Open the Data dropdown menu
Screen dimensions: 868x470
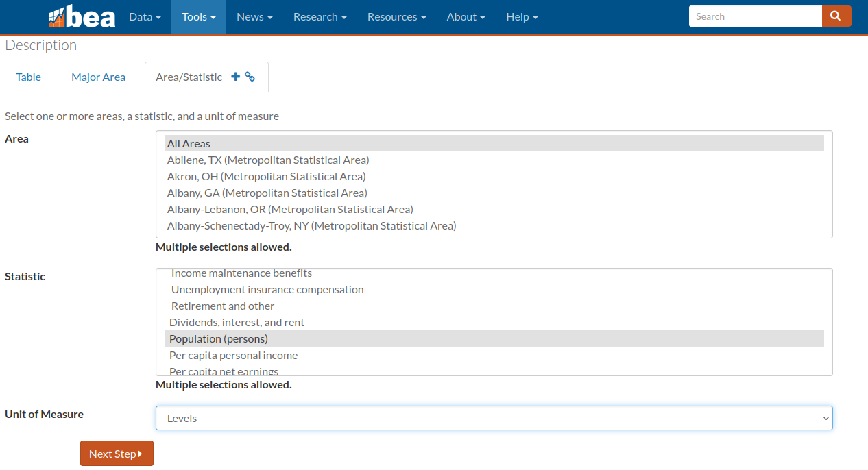pos(145,16)
